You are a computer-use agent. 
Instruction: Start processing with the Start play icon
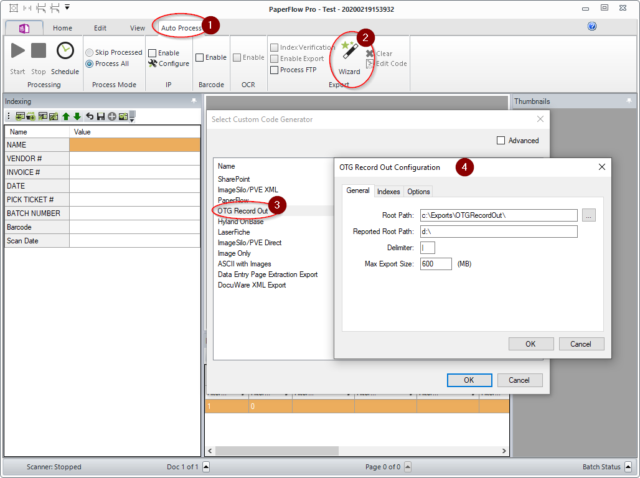[x=18, y=51]
